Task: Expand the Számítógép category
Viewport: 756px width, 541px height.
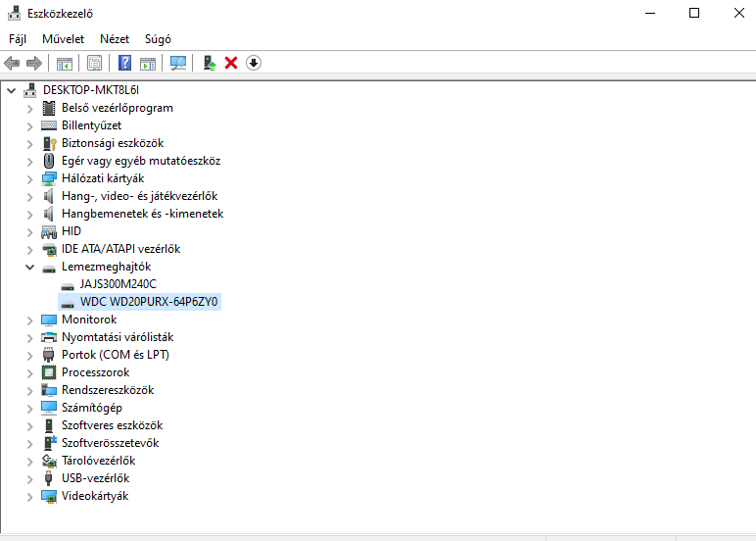Action: point(30,409)
